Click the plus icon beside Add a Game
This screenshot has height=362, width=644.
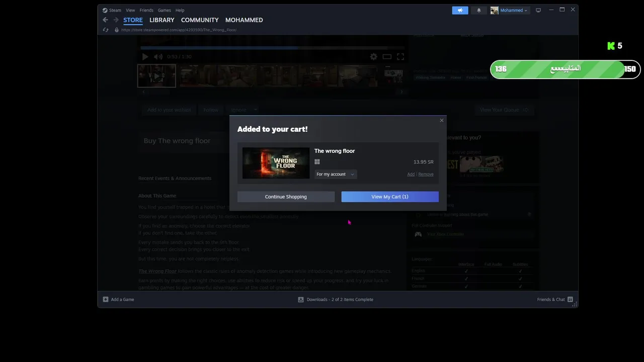(x=106, y=300)
